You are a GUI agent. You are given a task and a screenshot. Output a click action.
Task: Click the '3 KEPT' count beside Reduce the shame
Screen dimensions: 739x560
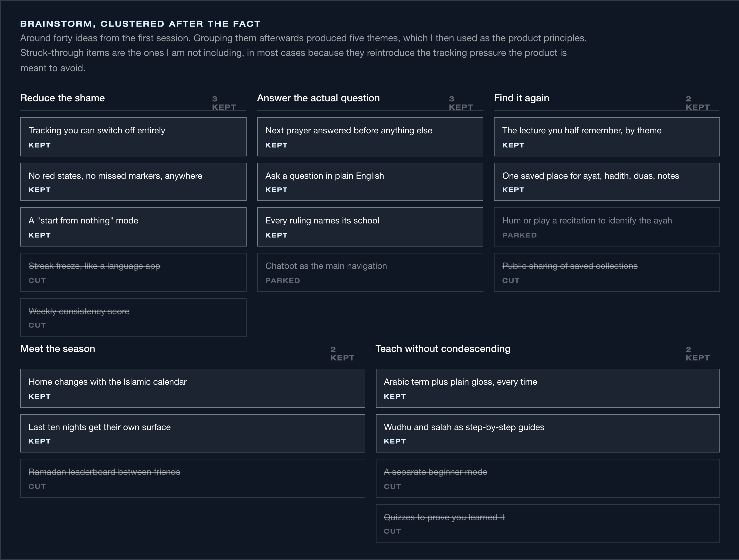[224, 103]
